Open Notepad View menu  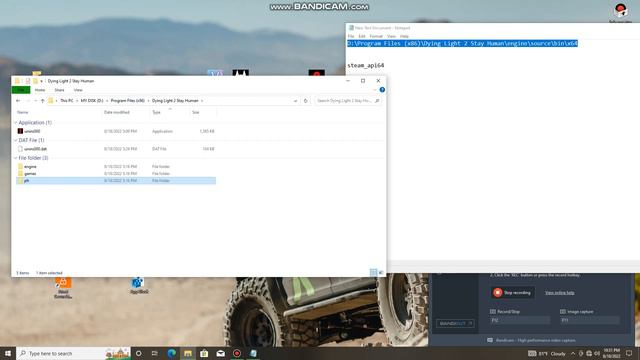[x=391, y=36]
